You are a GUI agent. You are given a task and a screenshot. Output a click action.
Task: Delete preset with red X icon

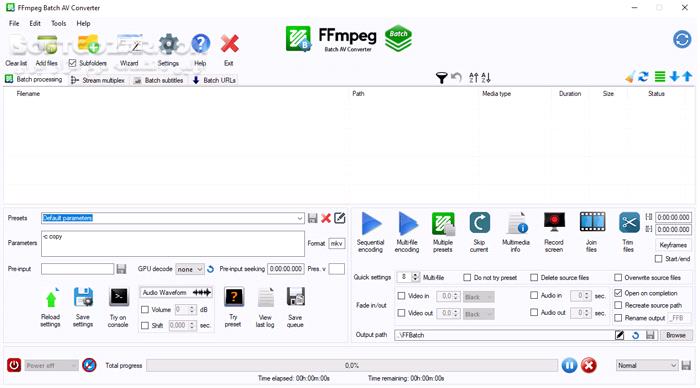coord(326,218)
